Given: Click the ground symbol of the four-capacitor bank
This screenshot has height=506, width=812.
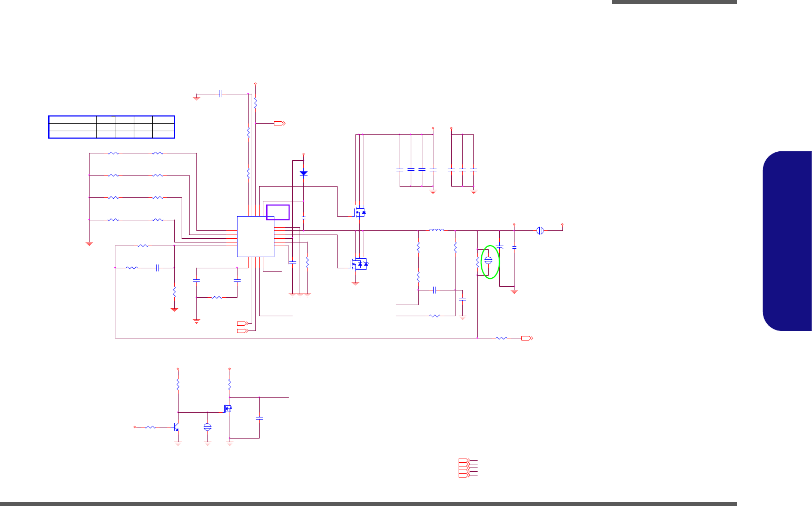Looking at the screenshot, I should [433, 192].
